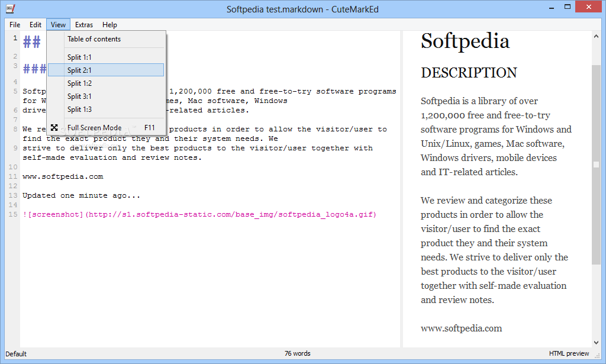Click the preview vertical scrollbar thumb

(596, 165)
